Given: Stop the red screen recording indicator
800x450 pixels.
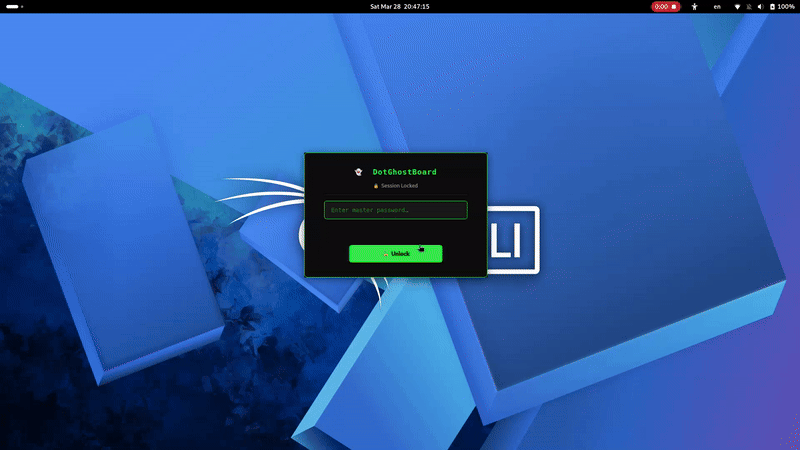Looking at the screenshot, I should point(665,7).
